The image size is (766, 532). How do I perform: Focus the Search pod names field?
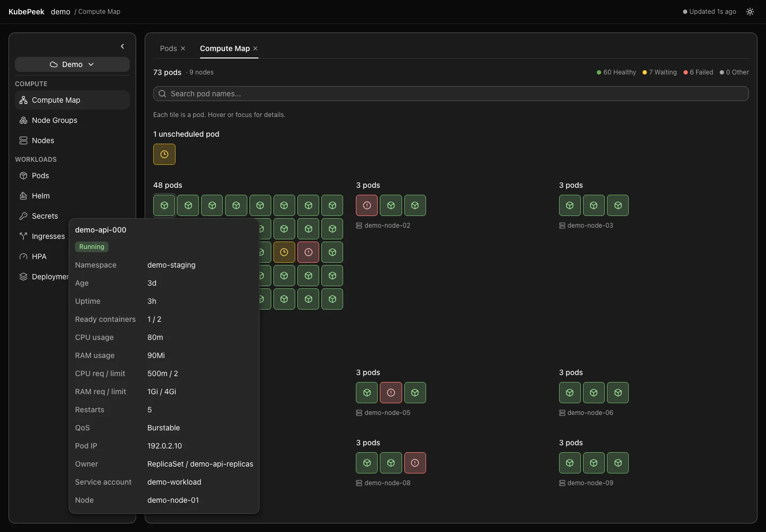click(451, 94)
